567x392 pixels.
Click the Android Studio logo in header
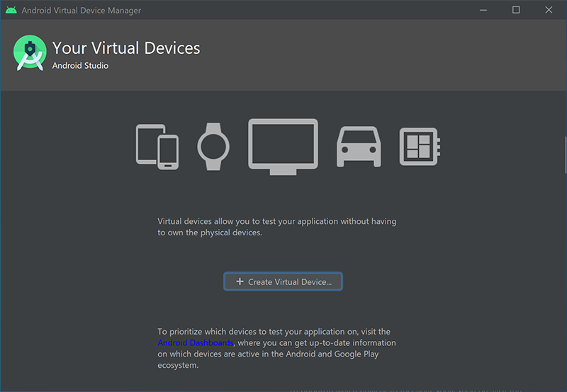[30, 52]
